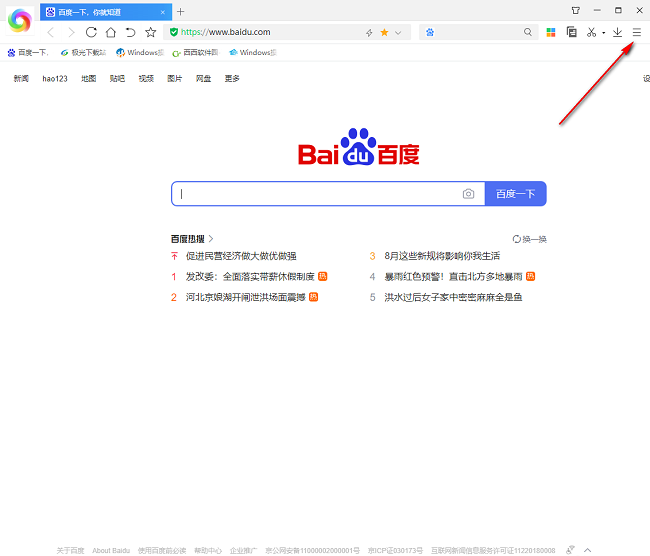Open 发改委：全面落实带薪休假制度 headline
Screen dimensions: 650x556
point(250,277)
